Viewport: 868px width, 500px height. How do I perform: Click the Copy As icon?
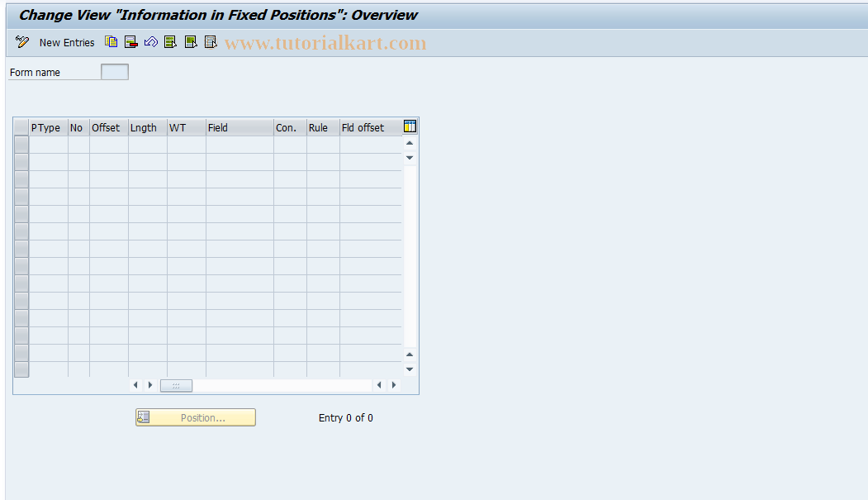111,42
